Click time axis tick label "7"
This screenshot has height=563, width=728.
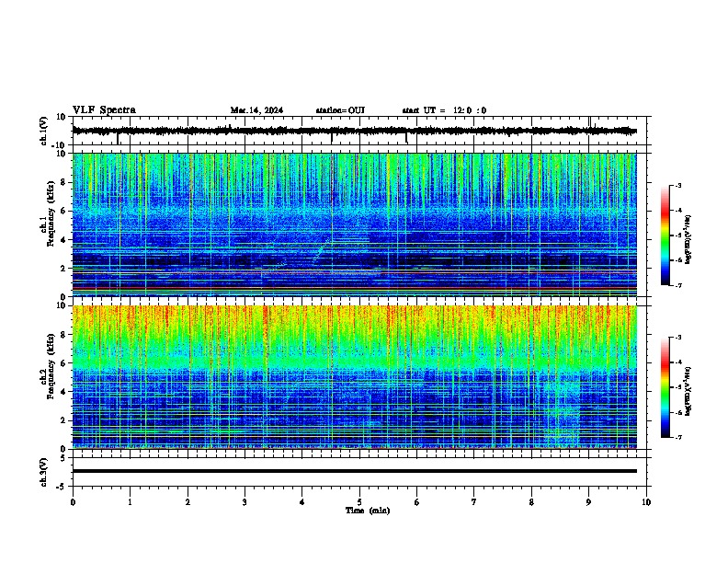[x=474, y=502]
